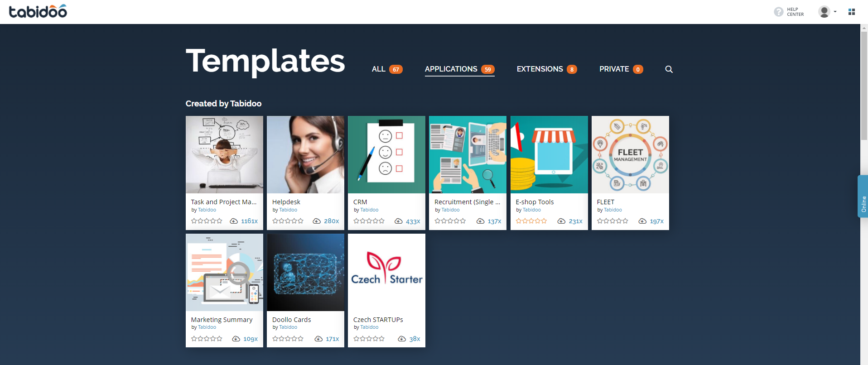Click the HELP CENTER text label
Viewport: 868px width, 365px height.
click(x=795, y=12)
